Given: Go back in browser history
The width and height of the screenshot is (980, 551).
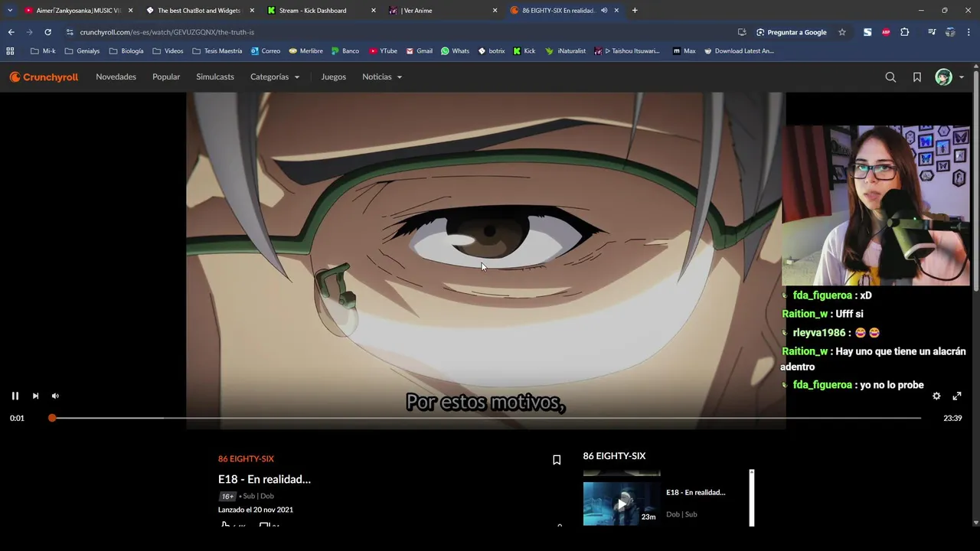Looking at the screenshot, I should tap(11, 32).
